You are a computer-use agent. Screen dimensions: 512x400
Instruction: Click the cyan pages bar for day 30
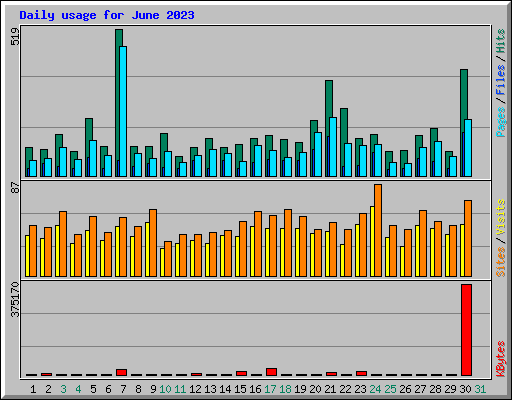[468, 148]
